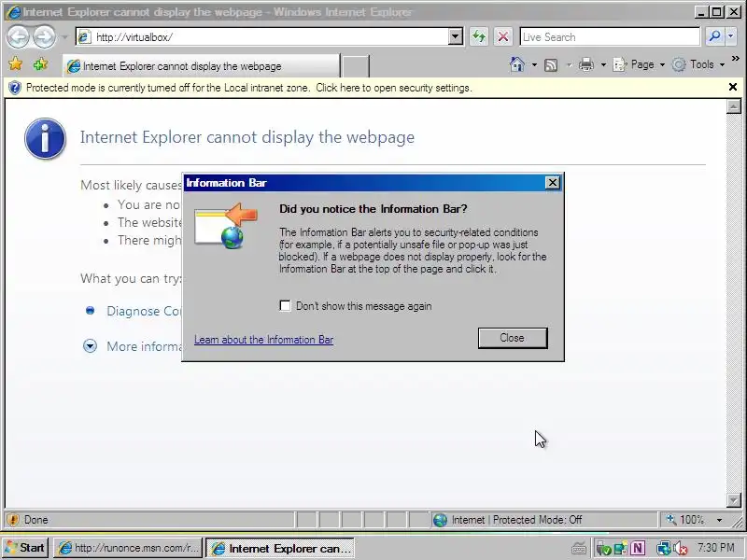Open 'Learn about the Information Bar' link

tap(263, 340)
